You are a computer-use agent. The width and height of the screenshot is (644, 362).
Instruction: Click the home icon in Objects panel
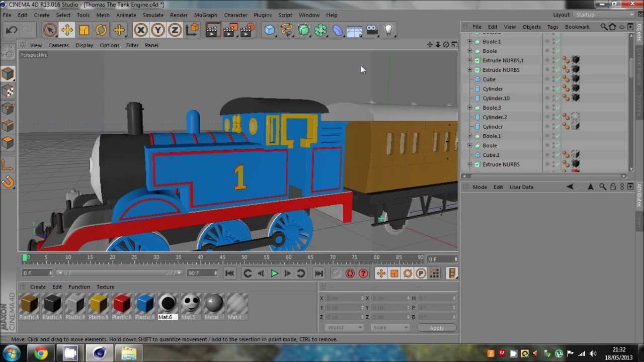(613, 27)
